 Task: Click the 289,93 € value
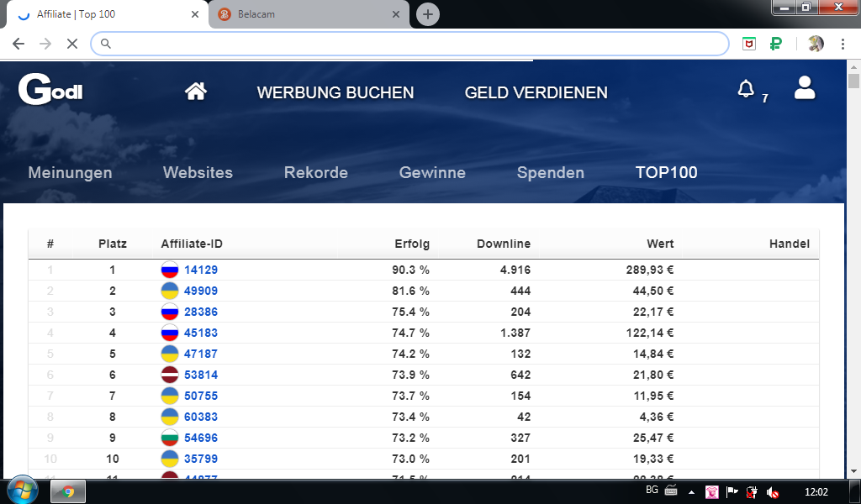coord(650,270)
